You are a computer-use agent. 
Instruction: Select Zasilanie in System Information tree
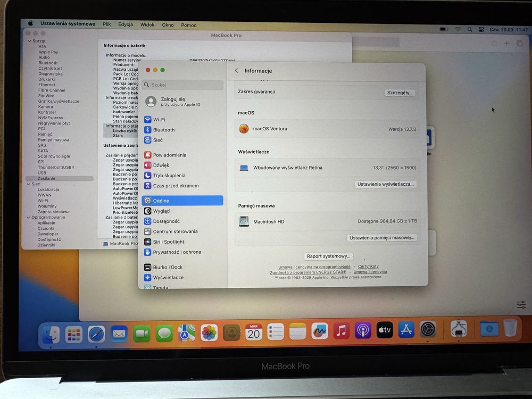(x=60, y=178)
